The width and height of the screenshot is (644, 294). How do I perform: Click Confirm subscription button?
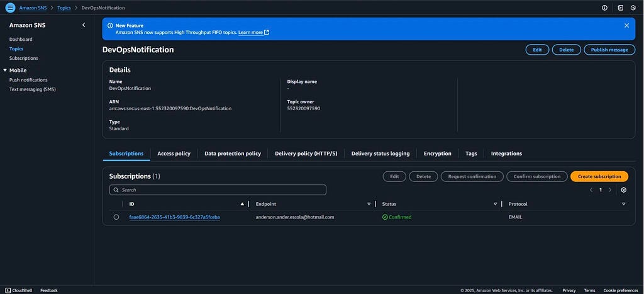(537, 176)
